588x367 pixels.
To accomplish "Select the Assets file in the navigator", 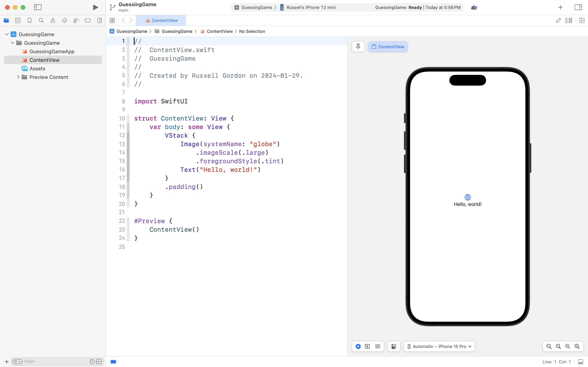I will click(37, 68).
